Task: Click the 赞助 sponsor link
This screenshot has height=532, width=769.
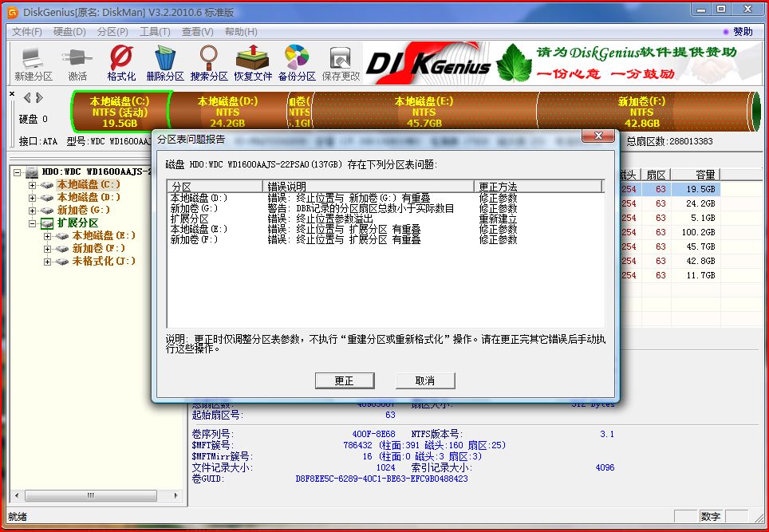Action: [x=743, y=31]
